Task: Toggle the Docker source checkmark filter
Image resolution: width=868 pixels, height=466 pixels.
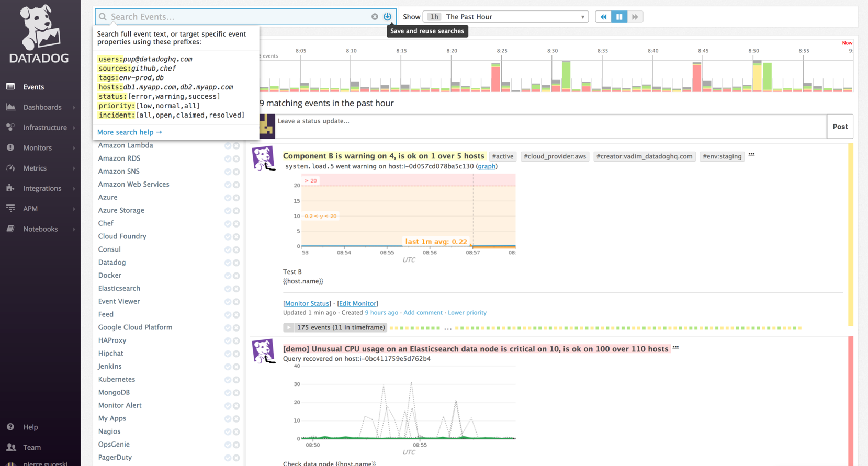Action: 228,276
